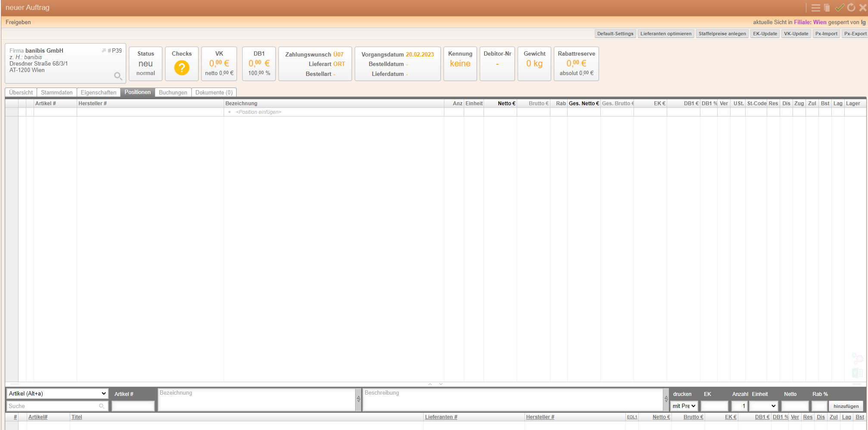Open the Buchungen tab

pyautogui.click(x=173, y=92)
